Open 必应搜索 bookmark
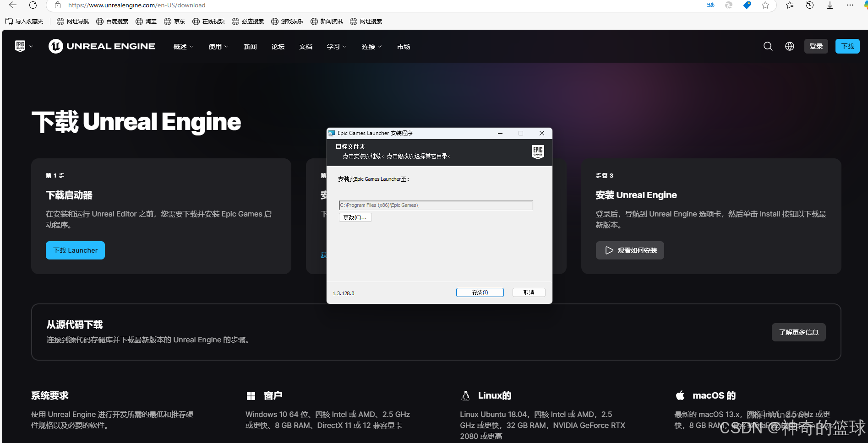Viewport: 868px width, 443px height. click(x=248, y=21)
